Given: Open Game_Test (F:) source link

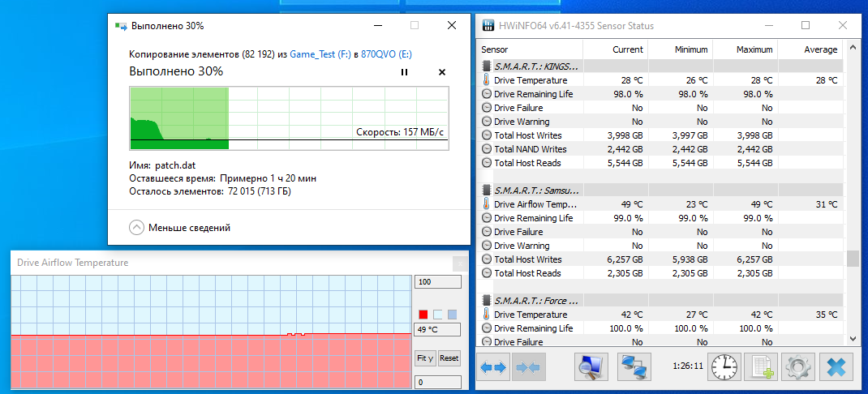Looking at the screenshot, I should coord(320,54).
